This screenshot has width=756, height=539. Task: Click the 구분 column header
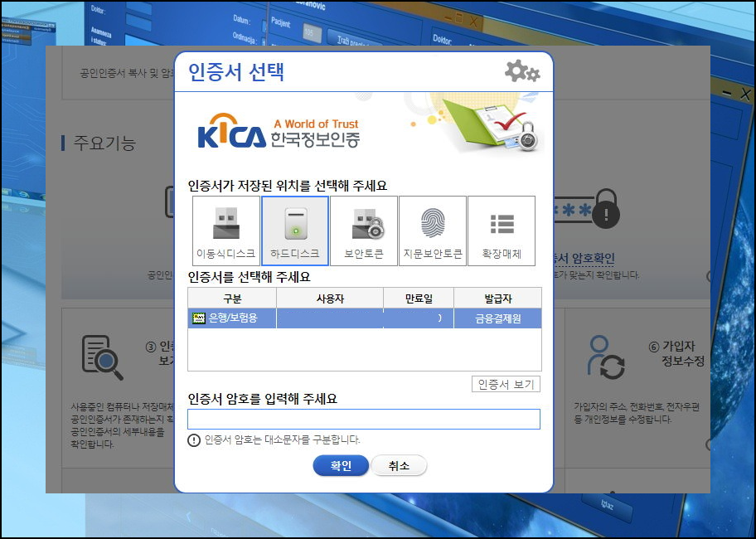232,299
